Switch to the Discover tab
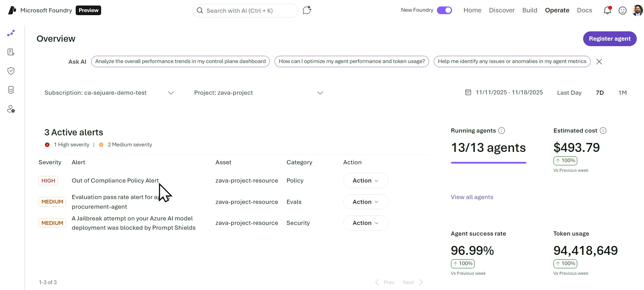This screenshot has width=644, height=290. pyautogui.click(x=502, y=10)
